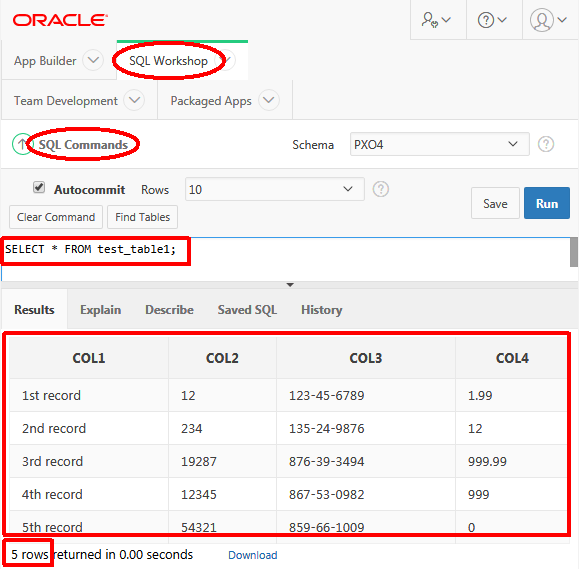The width and height of the screenshot is (579, 569).
Task: Open the Team Development tab
Action: tap(66, 101)
